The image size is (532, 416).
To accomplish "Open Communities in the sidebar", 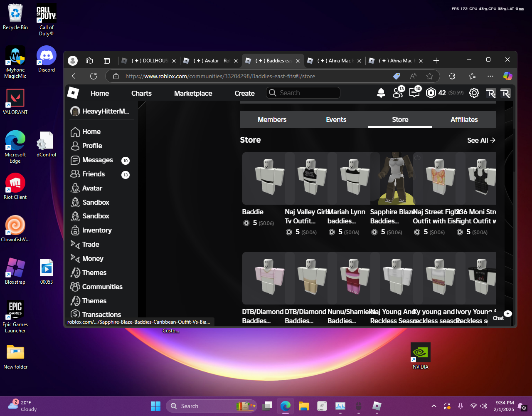I will pyautogui.click(x=102, y=287).
